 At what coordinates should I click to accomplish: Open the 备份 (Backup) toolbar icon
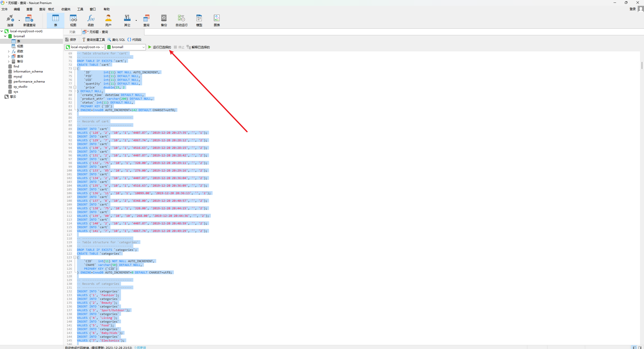coord(164,20)
